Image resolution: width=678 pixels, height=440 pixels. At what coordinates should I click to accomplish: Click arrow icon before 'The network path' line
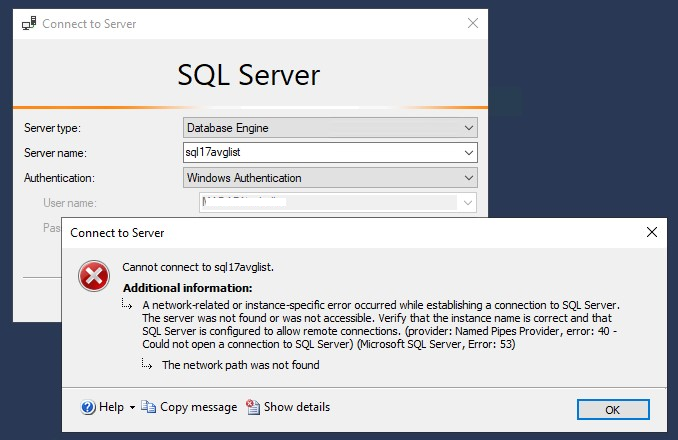(x=147, y=364)
